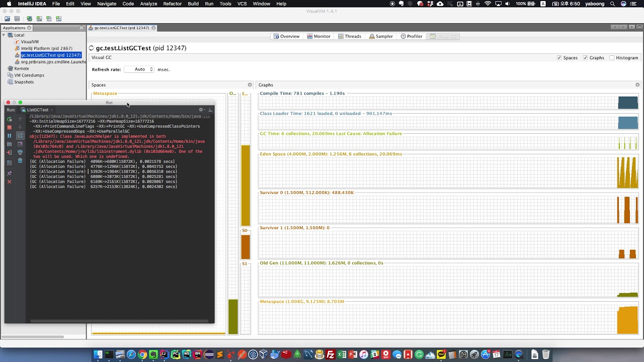Switch to the Monitor tab
This screenshot has height=362, width=644.
click(x=318, y=36)
